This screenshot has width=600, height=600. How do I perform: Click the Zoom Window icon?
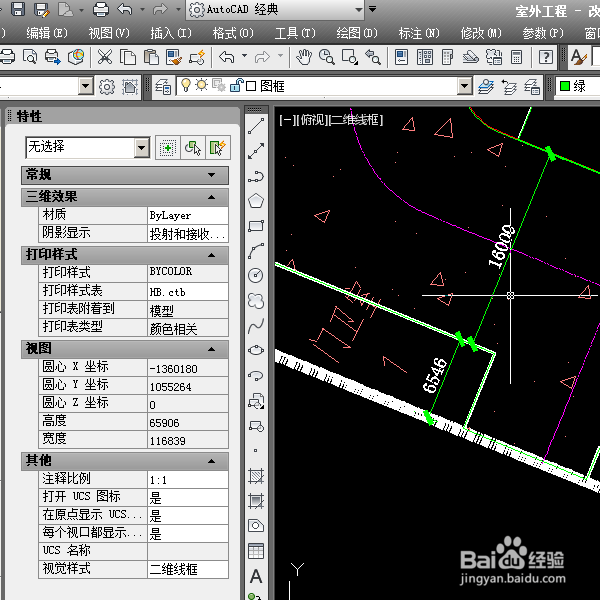point(350,57)
